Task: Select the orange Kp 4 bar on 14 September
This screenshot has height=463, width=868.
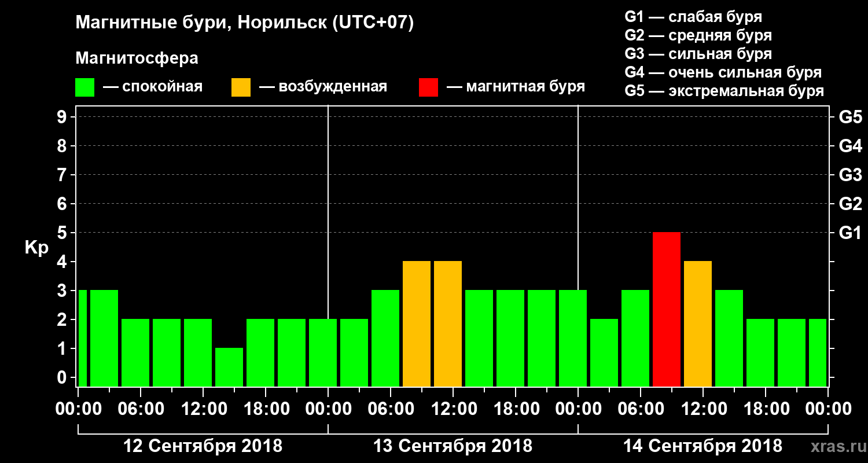Action: point(698,324)
